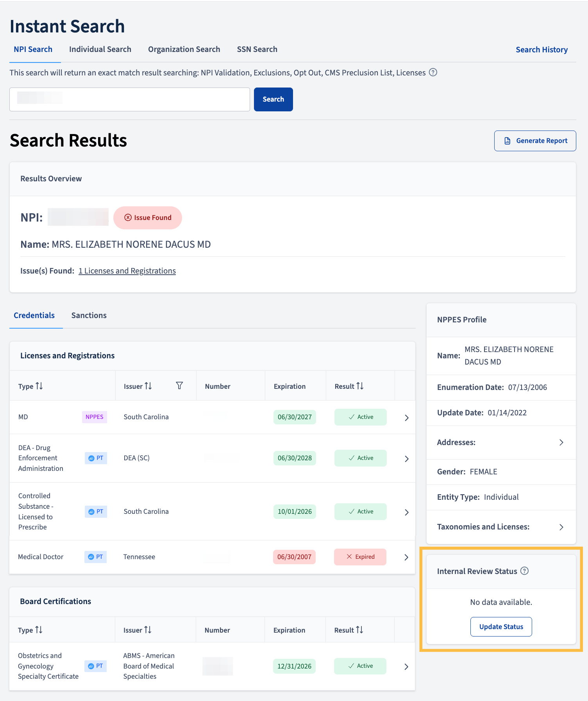Image resolution: width=588 pixels, height=701 pixels.
Task: Open Search History link
Action: pos(542,50)
